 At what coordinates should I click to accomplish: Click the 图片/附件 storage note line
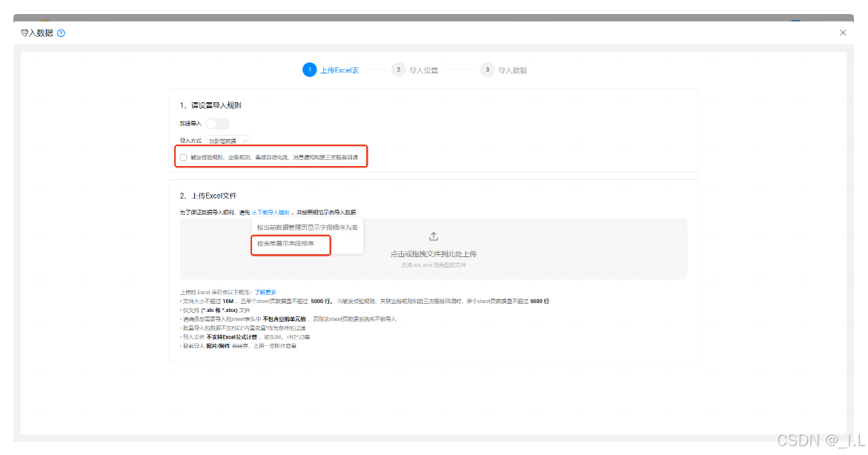pyautogui.click(x=238, y=346)
